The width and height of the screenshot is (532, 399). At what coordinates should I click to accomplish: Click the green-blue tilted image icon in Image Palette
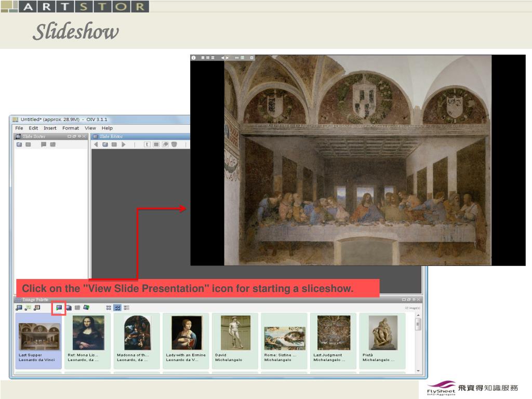(x=86, y=308)
